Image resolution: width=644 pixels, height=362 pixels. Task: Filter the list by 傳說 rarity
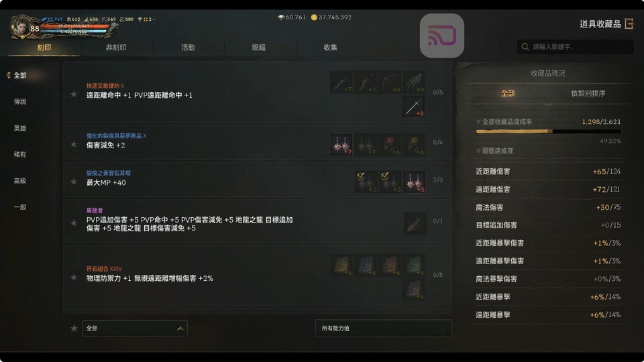pyautogui.click(x=20, y=101)
